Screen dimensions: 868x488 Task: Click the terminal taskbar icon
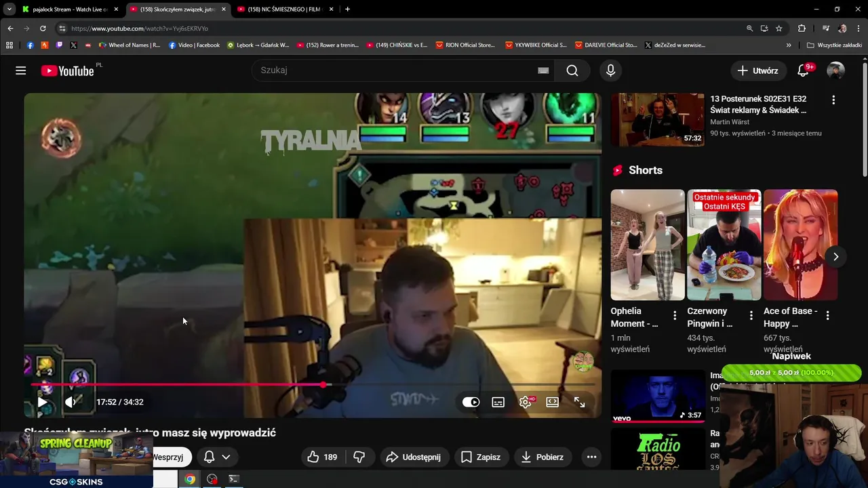233,479
